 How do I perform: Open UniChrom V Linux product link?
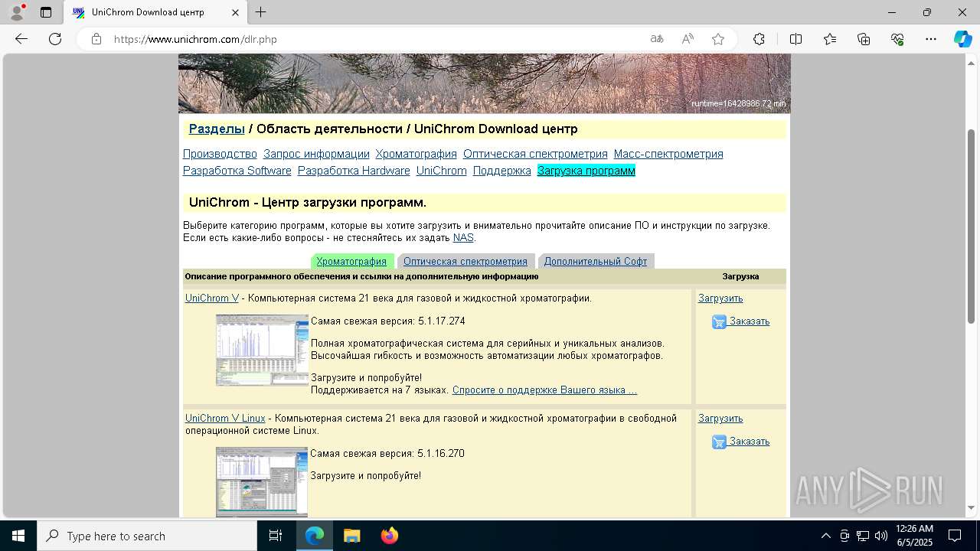[x=225, y=418]
